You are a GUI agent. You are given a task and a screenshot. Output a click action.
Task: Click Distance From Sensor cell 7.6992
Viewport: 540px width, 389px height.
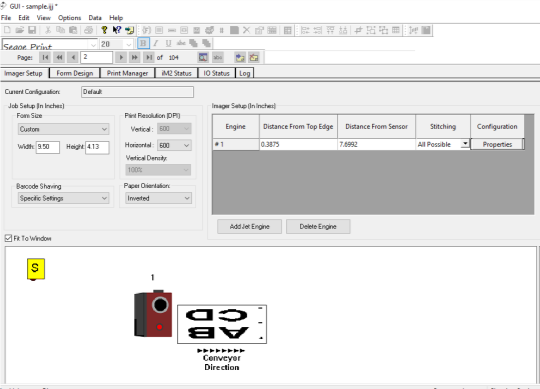point(377,144)
